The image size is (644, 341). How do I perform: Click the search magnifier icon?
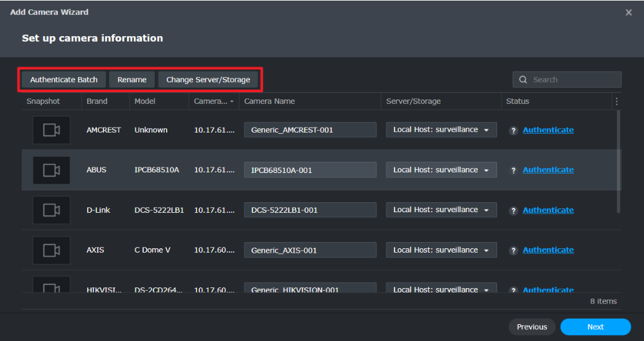click(x=523, y=80)
